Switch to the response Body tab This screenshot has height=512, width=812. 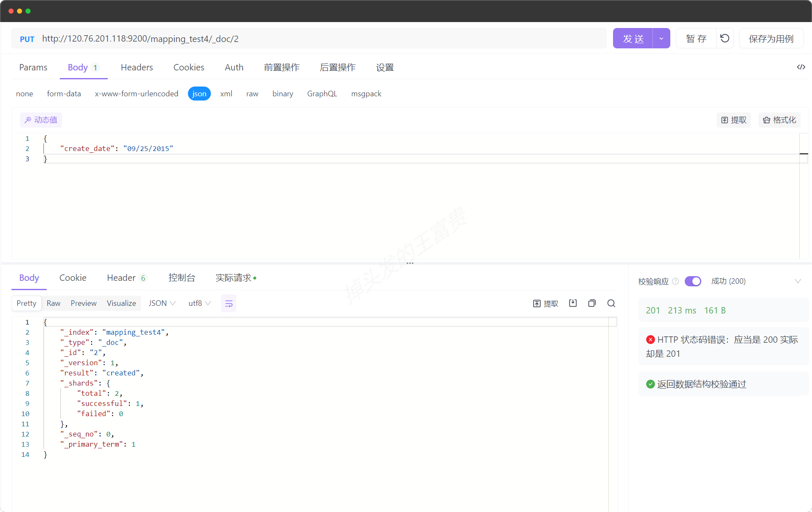coord(29,278)
